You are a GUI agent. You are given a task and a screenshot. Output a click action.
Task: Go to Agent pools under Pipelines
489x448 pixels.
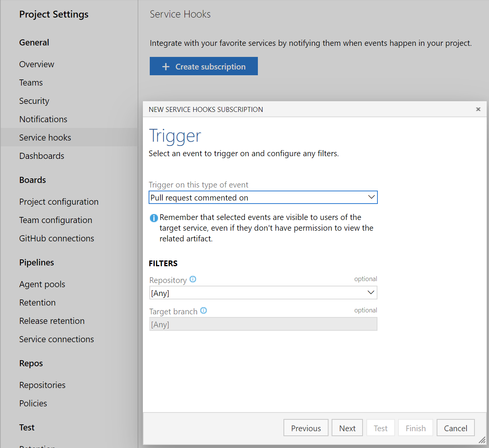(x=42, y=284)
